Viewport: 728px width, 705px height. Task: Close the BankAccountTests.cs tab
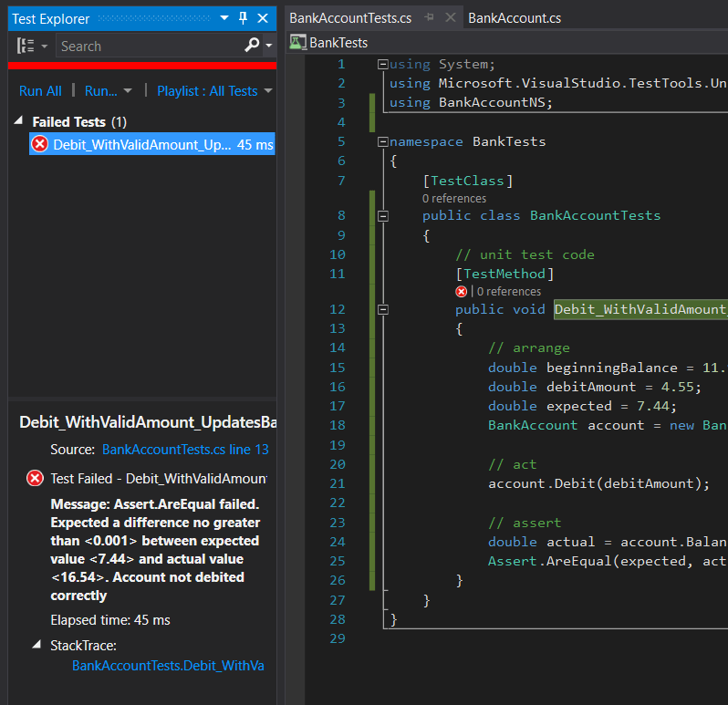pos(450,17)
